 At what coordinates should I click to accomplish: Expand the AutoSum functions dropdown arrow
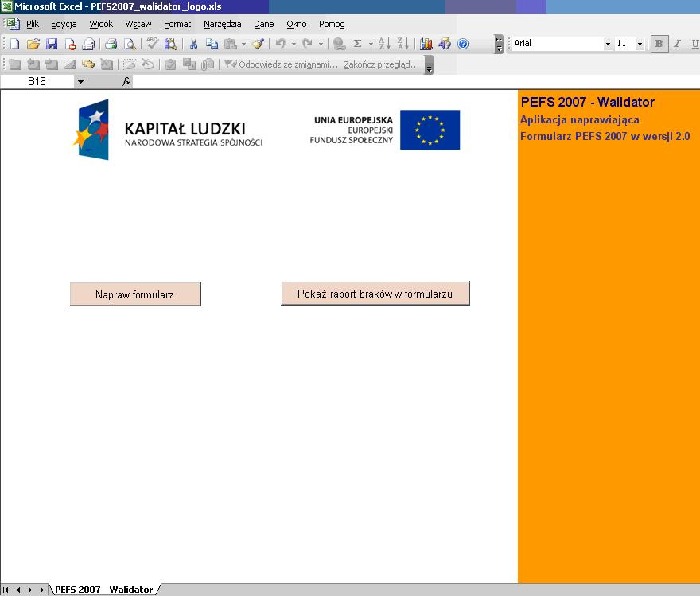(x=371, y=44)
